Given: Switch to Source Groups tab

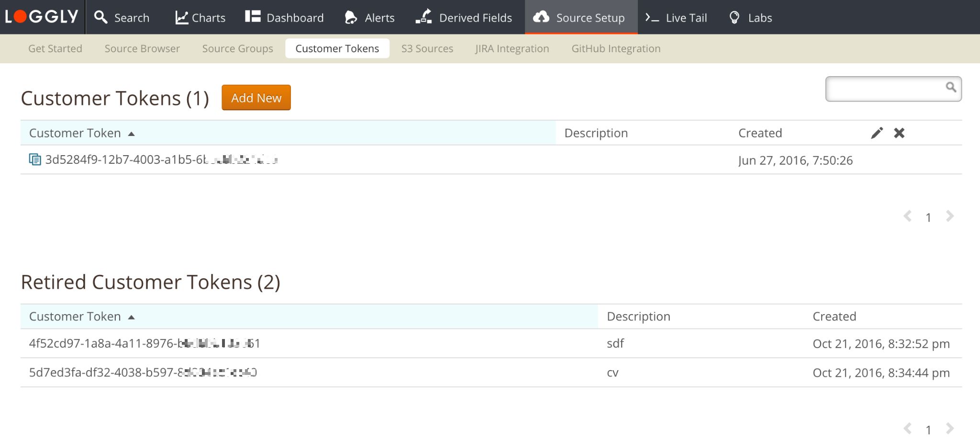Looking at the screenshot, I should [x=237, y=48].
